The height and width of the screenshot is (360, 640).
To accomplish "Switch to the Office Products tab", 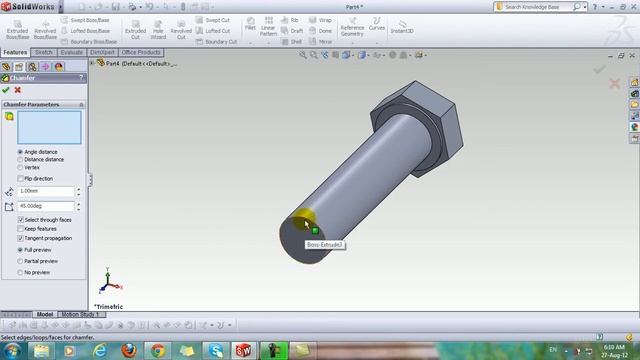I will pyautogui.click(x=141, y=52).
